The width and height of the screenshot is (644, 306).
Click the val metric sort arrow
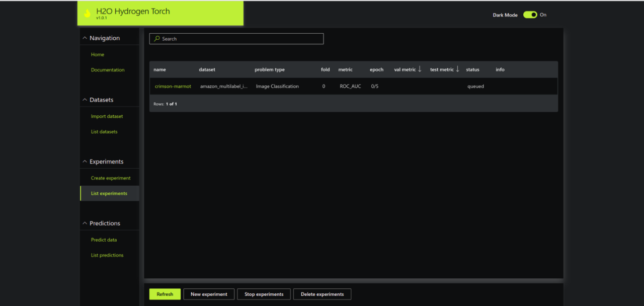click(x=420, y=69)
